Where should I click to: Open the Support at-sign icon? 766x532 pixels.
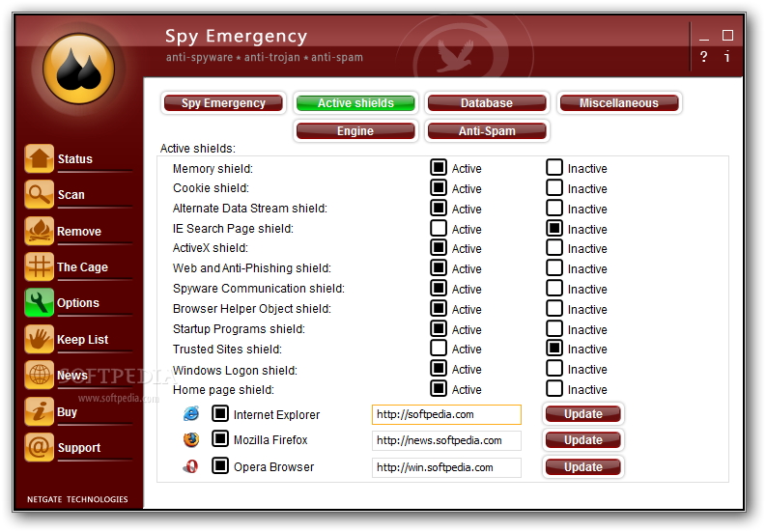tap(39, 447)
